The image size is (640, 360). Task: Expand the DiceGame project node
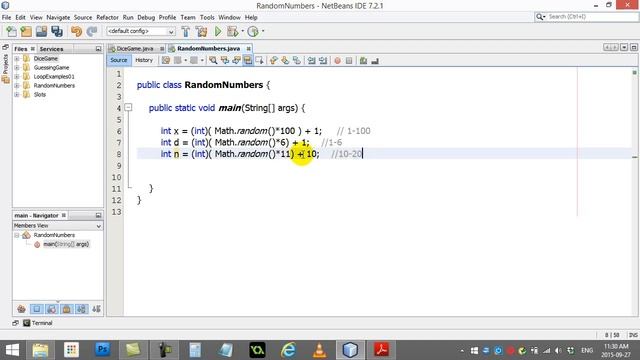pos(17,59)
